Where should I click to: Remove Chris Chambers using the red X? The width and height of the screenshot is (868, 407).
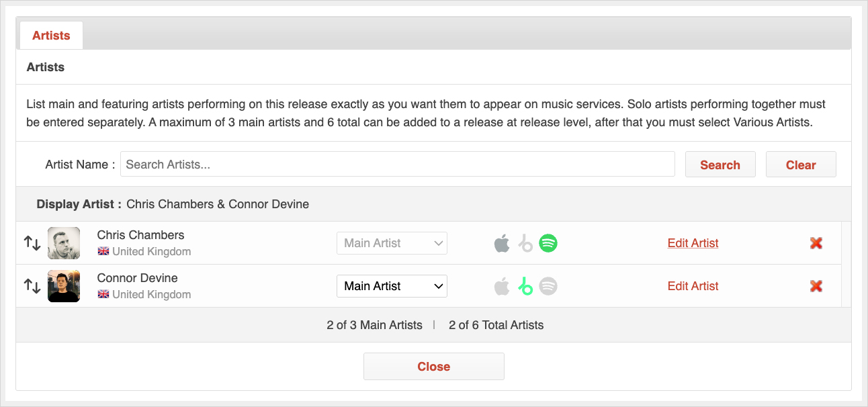pyautogui.click(x=816, y=243)
